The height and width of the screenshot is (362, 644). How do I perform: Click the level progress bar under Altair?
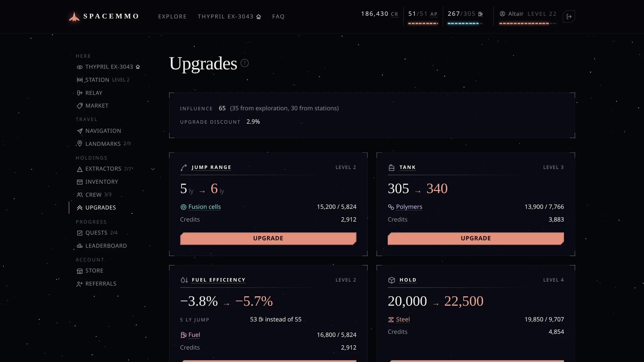pos(528,23)
